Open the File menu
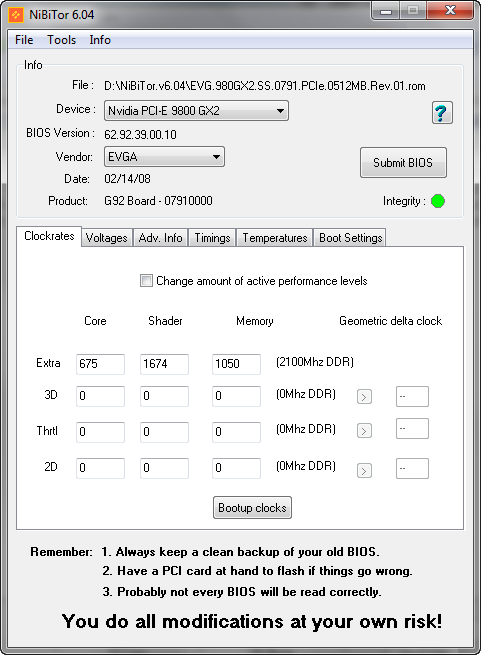The height and width of the screenshot is (655, 481). tap(24, 40)
